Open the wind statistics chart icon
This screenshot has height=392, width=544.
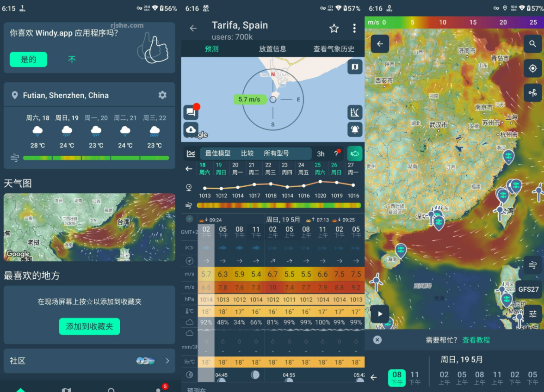354,112
